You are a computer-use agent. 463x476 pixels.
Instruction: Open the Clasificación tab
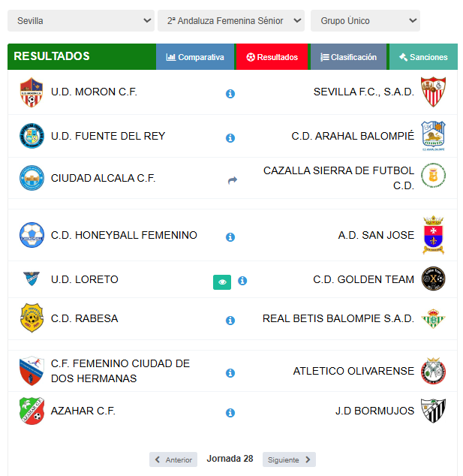[x=348, y=57]
